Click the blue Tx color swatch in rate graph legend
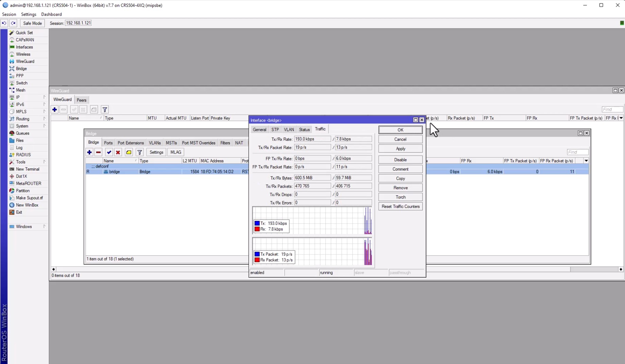The width and height of the screenshot is (625, 364). coord(257,223)
